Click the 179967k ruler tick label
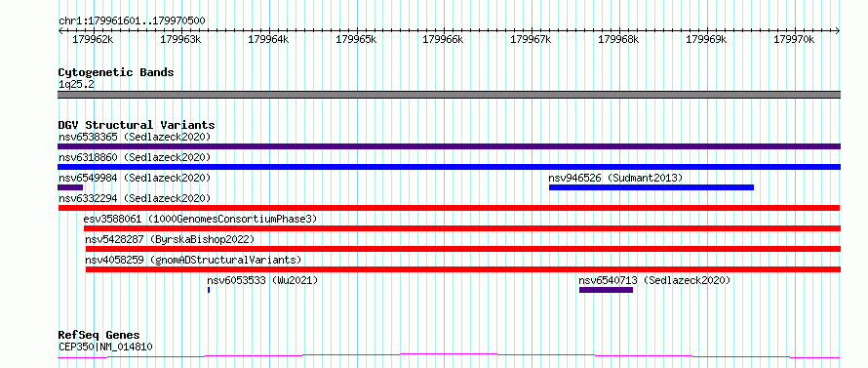Image resolution: width=868 pixels, height=368 pixels. click(531, 40)
